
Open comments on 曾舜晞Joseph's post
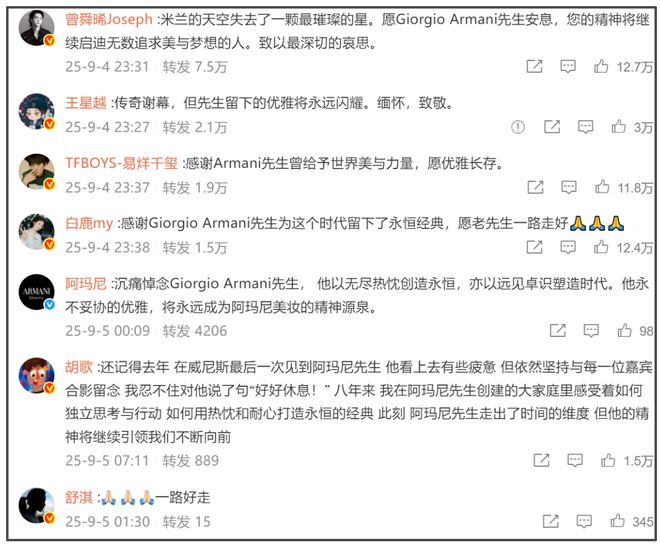tap(568, 66)
